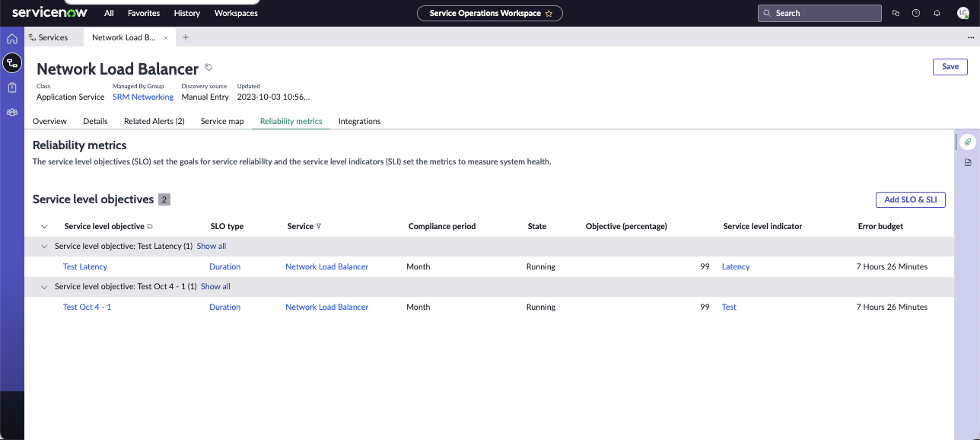Image resolution: width=980 pixels, height=440 pixels.
Task: Click the tag icon beside Network Load Balancer
Action: click(x=209, y=68)
